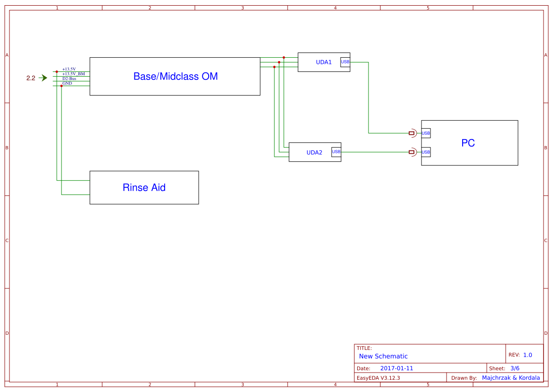Select the GND junction dot
Image resolution: width=553 pixels, height=392 pixels.
(x=61, y=86)
